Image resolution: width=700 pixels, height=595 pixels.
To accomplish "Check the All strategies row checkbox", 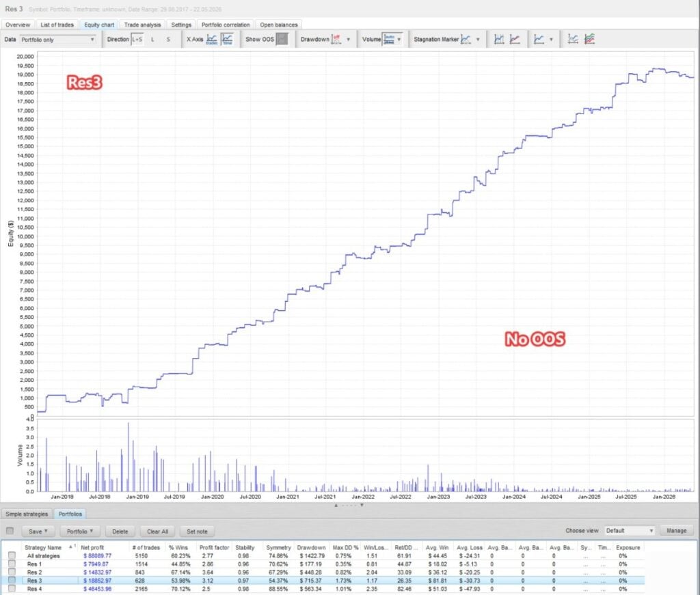I will point(12,556).
